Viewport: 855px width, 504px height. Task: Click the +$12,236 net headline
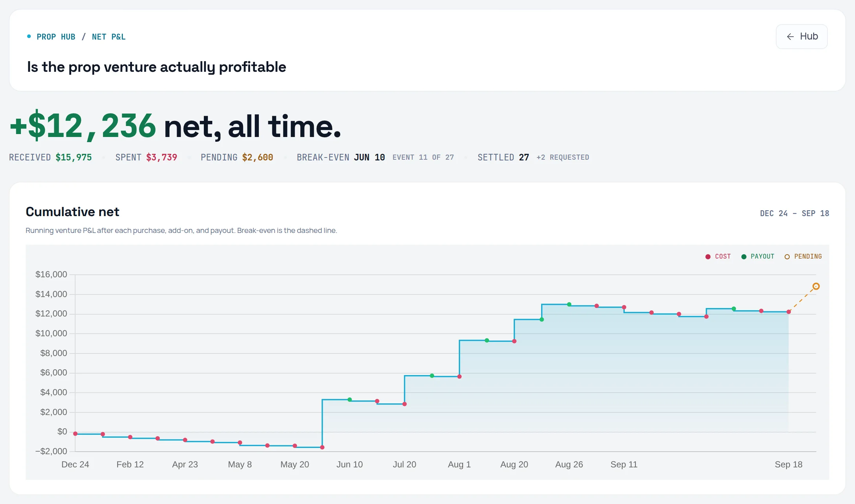click(175, 126)
